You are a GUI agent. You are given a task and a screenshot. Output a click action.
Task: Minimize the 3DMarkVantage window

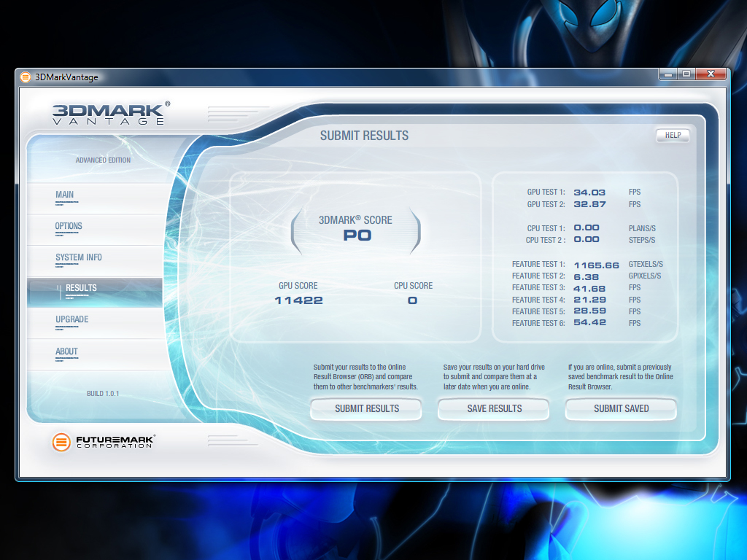pyautogui.click(x=669, y=74)
